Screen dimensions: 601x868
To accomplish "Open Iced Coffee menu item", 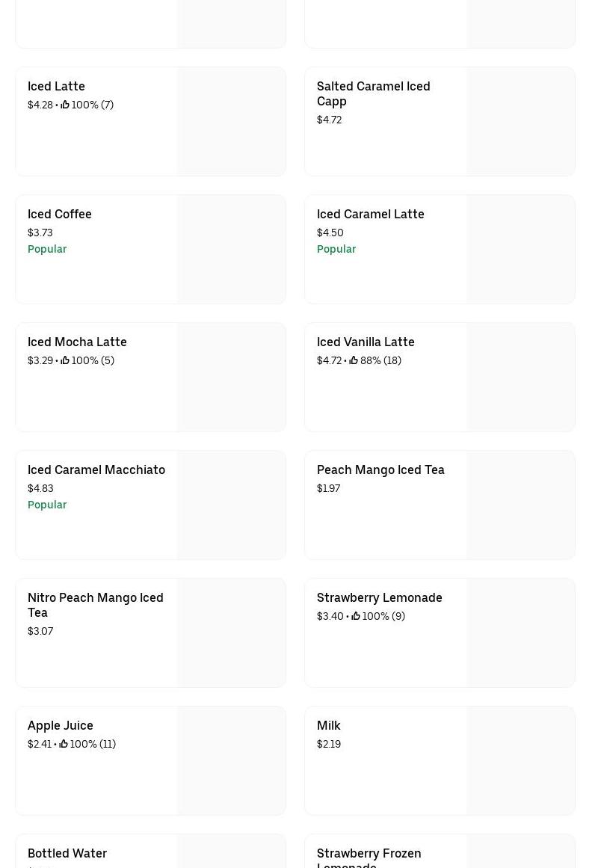I will click(x=60, y=215).
